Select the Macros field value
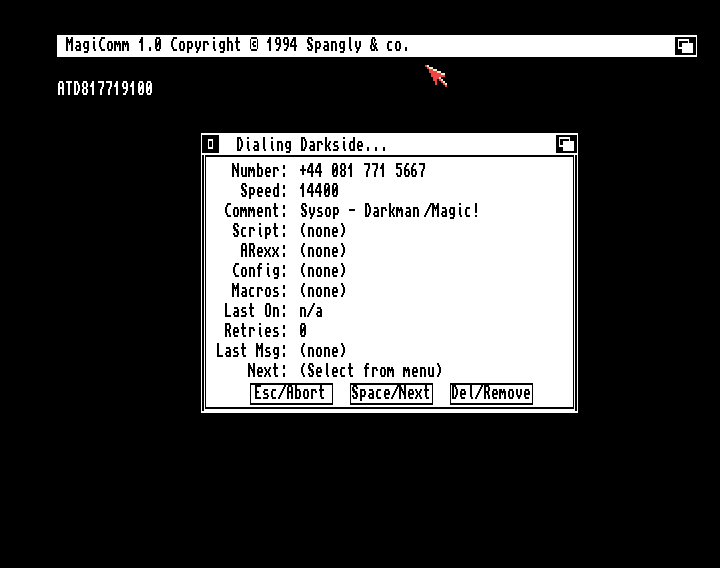The width and height of the screenshot is (720, 568). tap(323, 291)
